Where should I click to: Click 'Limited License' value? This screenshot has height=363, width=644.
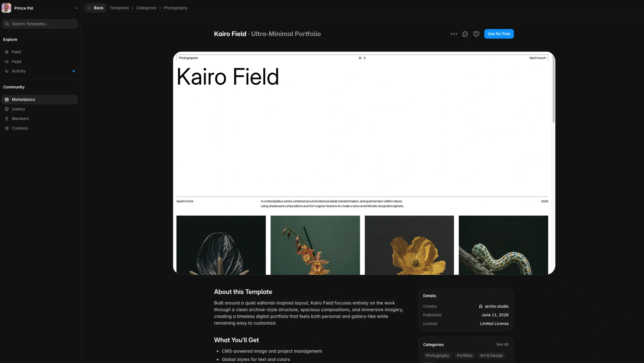coord(494,323)
